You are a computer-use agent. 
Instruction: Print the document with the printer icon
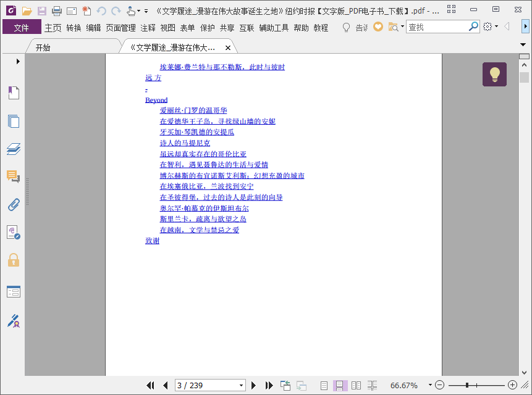tap(57, 11)
